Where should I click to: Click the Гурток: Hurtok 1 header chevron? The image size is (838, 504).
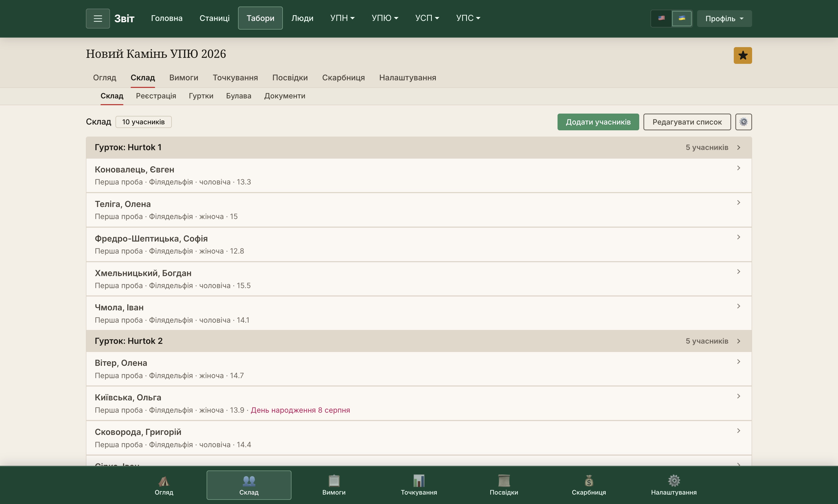click(x=738, y=147)
